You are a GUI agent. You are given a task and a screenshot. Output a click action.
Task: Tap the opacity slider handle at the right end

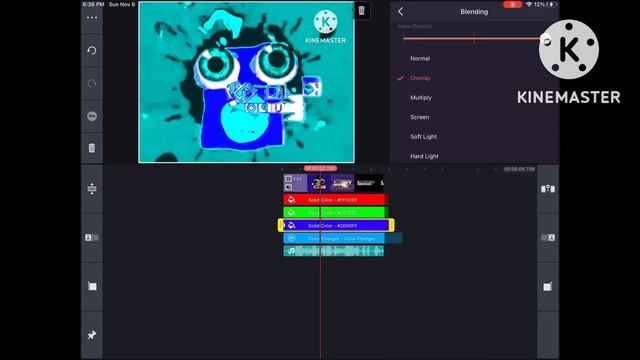tap(546, 39)
